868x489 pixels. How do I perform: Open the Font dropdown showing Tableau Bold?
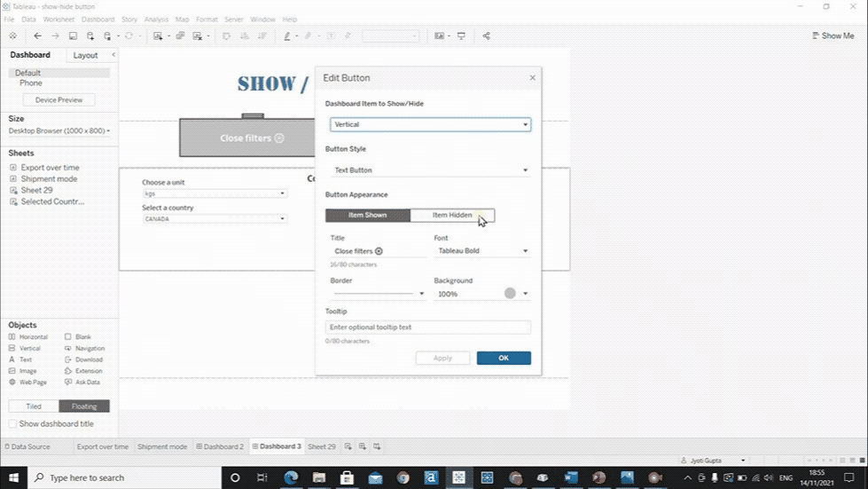click(x=481, y=251)
